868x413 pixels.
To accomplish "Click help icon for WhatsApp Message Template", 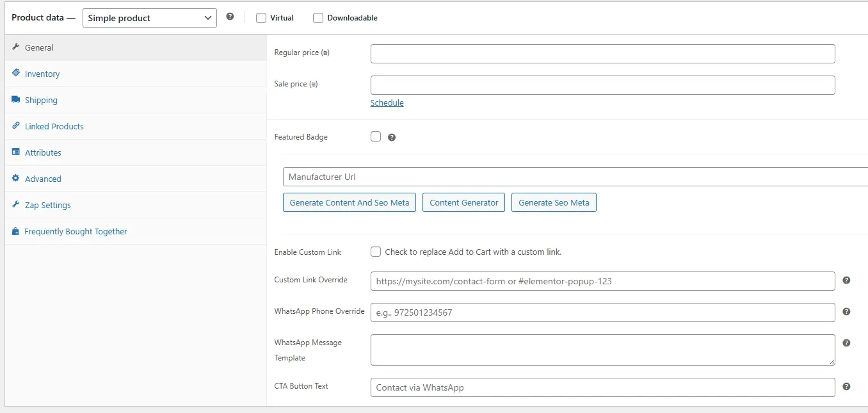I will click(x=846, y=343).
